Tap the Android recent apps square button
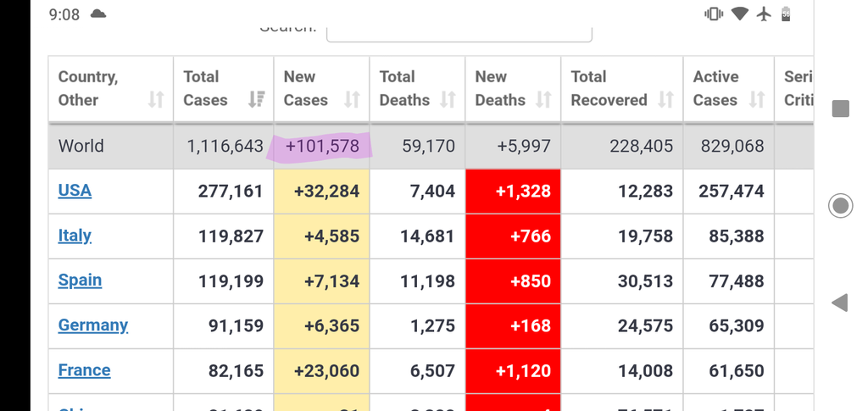868x411 pixels. [840, 108]
